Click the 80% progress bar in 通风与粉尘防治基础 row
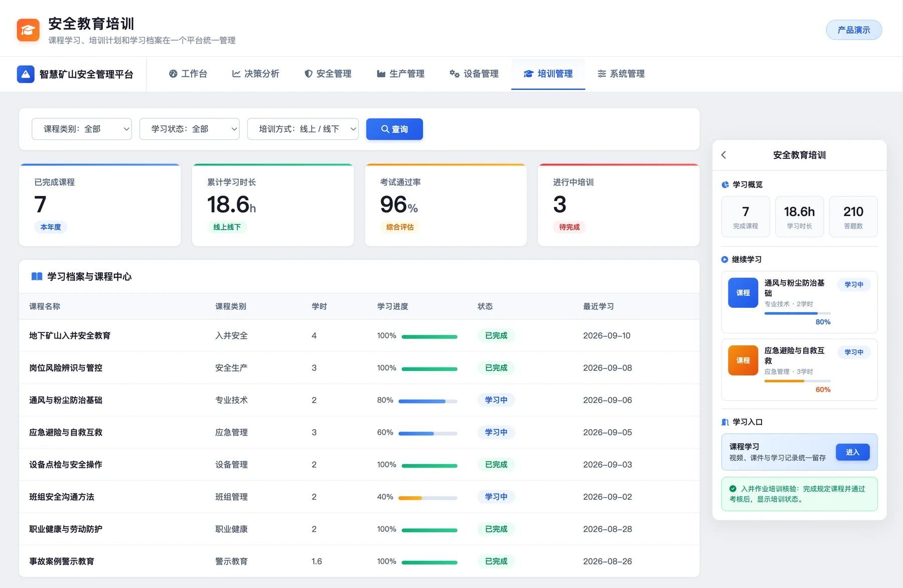The height and width of the screenshot is (588, 903). coord(428,401)
